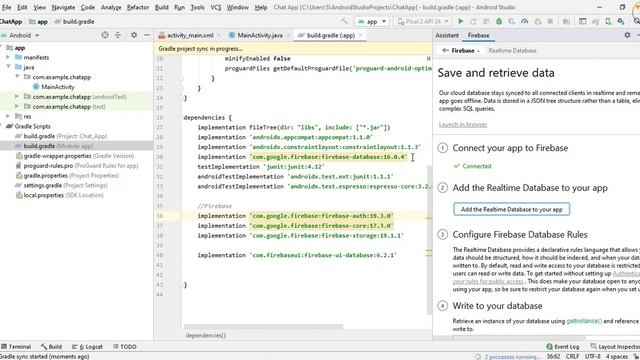Click the getInstance() link
640x360 pixels.
tap(584, 321)
